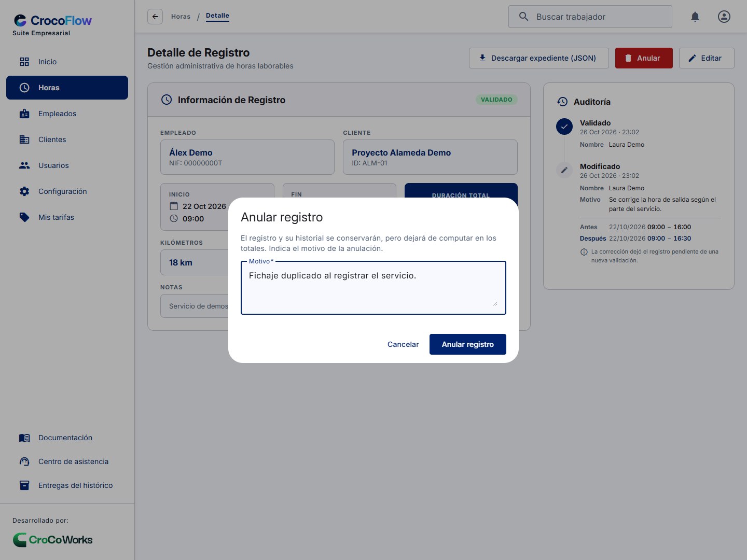Image resolution: width=747 pixels, height=560 pixels.
Task: Click the Mis tarifas tag icon
Action: coord(24,217)
